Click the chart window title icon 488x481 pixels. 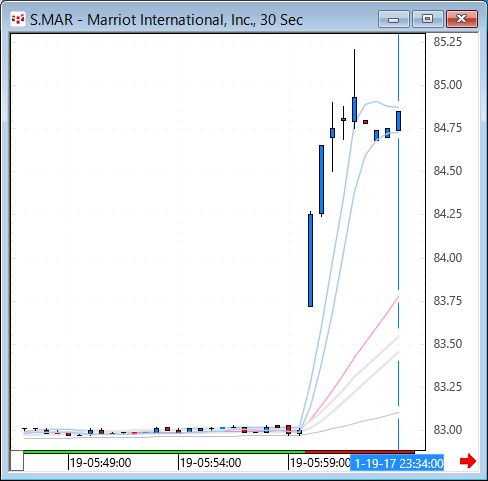coord(18,19)
